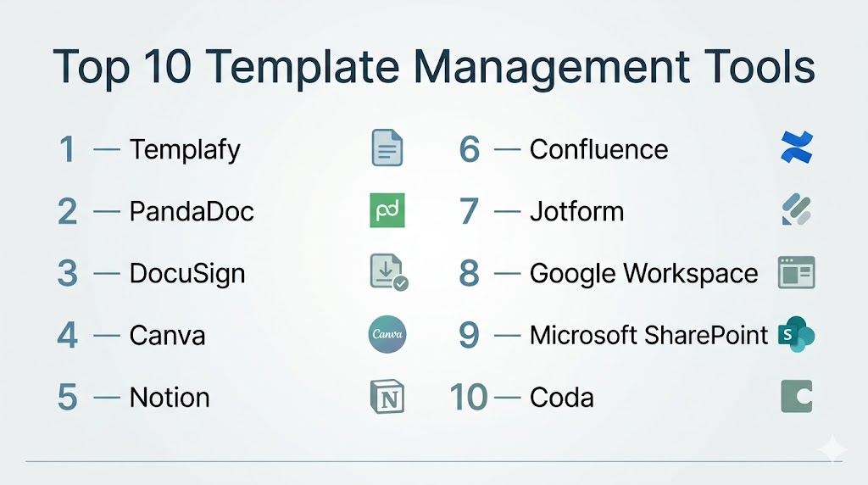
Task: Click the Canva text label
Action: pyautogui.click(x=167, y=336)
